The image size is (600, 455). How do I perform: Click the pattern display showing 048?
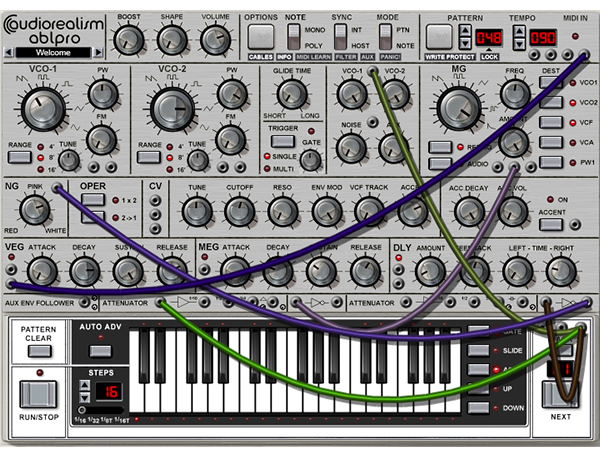tap(489, 38)
